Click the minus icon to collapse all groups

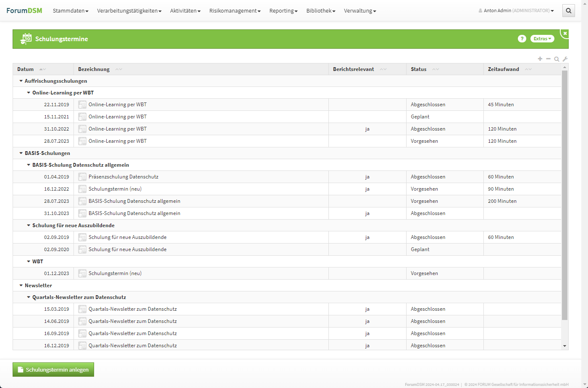548,59
